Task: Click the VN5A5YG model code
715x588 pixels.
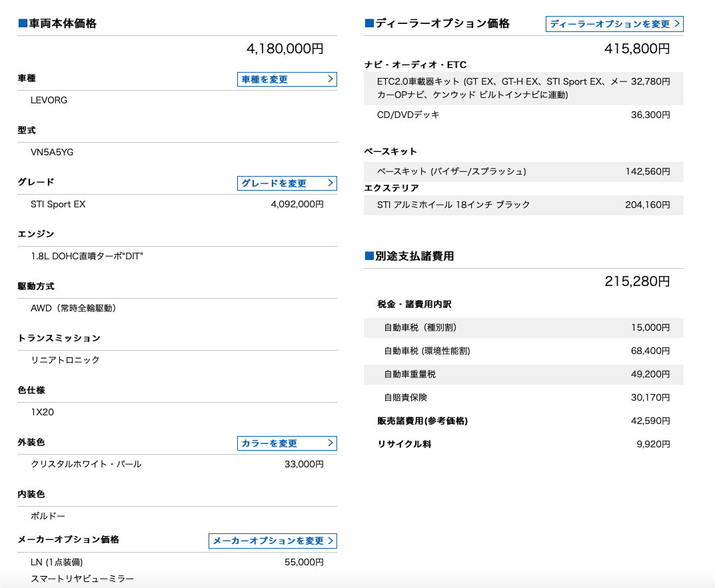Action: click(x=52, y=153)
